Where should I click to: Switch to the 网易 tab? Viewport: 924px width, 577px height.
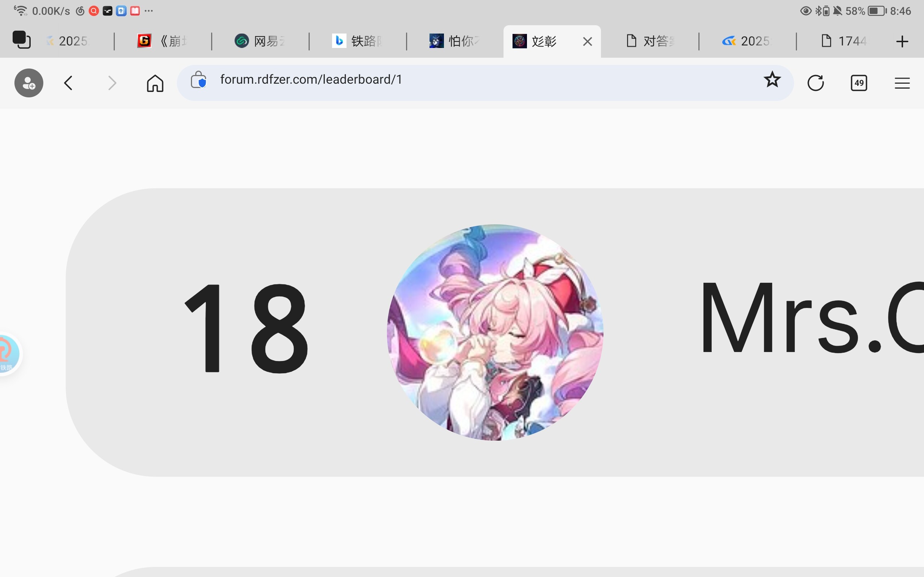point(260,41)
